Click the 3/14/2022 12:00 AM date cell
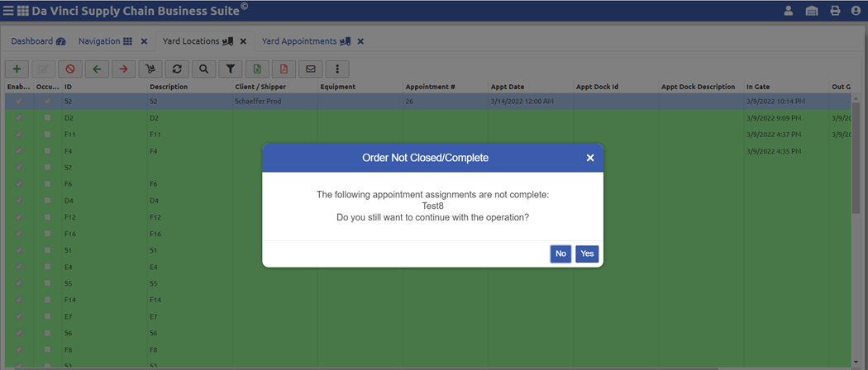Screen dimensions: 868x370 (x=531, y=102)
